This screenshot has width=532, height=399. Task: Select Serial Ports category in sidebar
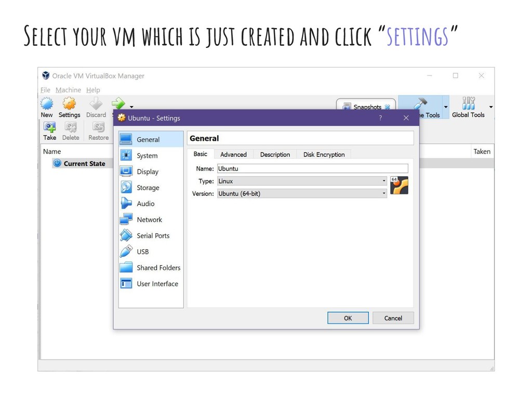coord(151,235)
